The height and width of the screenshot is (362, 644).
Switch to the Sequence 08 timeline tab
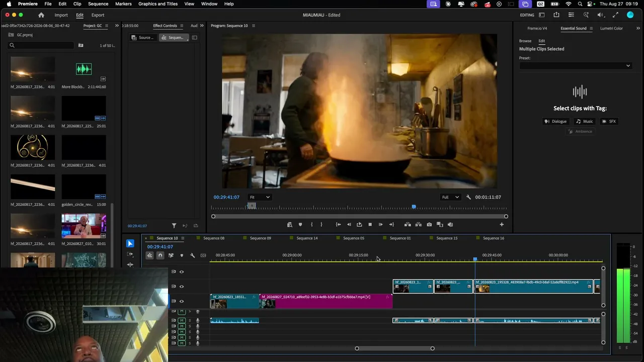[x=214, y=238]
